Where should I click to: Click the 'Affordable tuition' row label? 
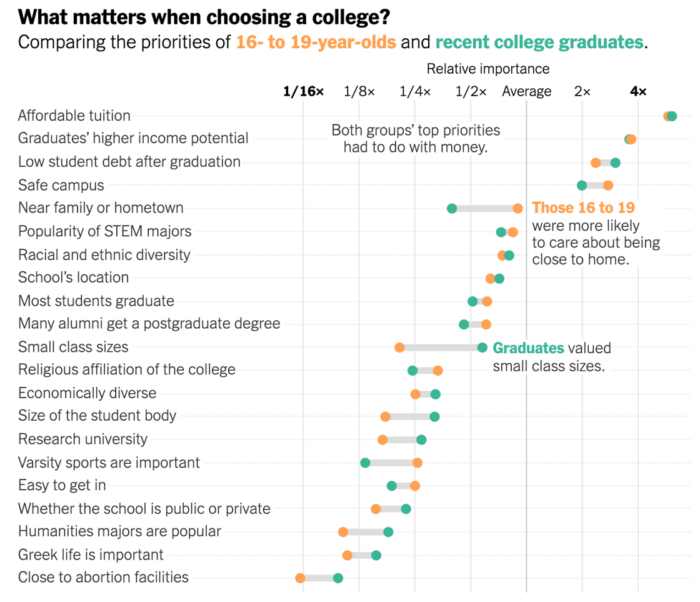coord(74,116)
